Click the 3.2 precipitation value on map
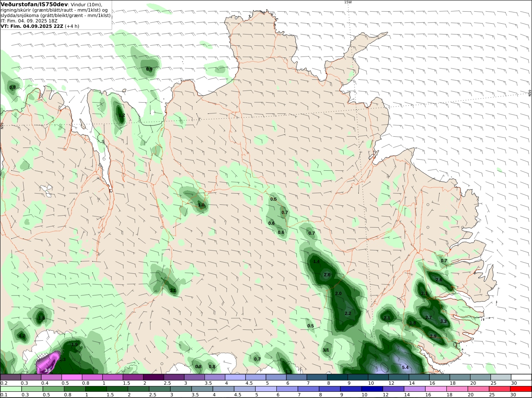 tap(443, 321)
